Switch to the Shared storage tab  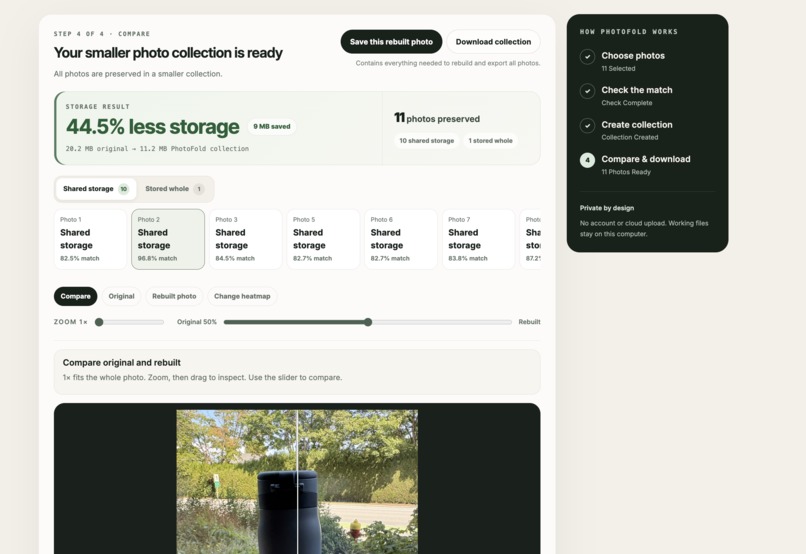pyautogui.click(x=96, y=189)
